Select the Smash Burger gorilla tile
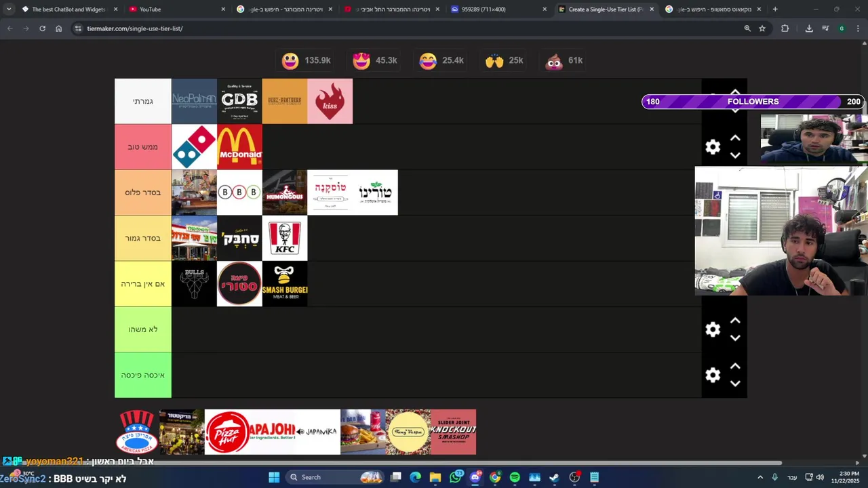Image resolution: width=868 pixels, height=488 pixels. coord(285,283)
